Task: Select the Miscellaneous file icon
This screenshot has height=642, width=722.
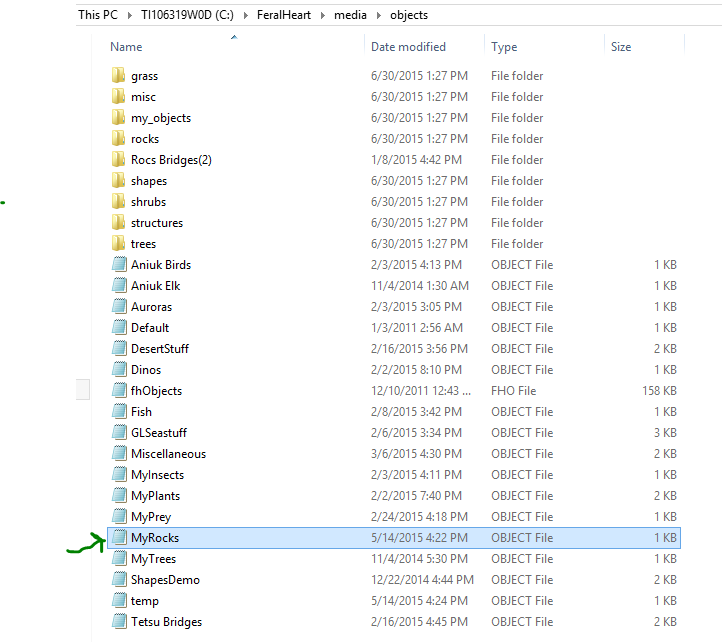Action: [x=119, y=454]
